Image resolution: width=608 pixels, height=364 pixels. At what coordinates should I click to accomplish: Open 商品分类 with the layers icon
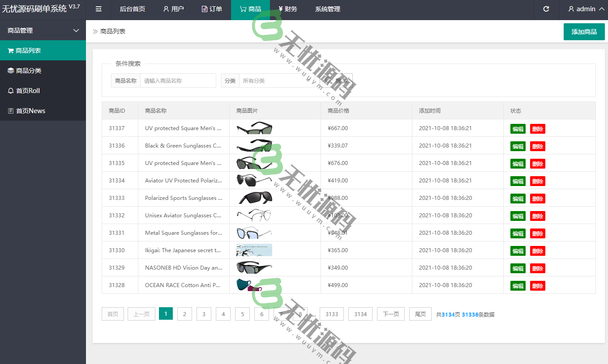(x=43, y=71)
